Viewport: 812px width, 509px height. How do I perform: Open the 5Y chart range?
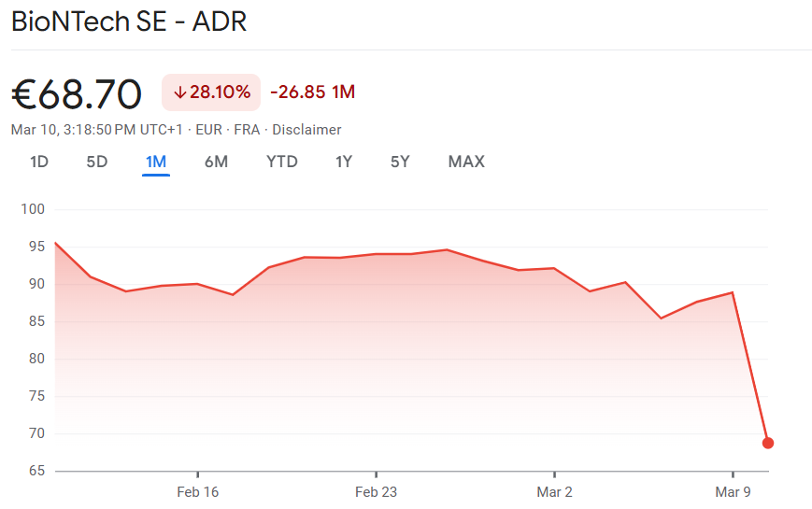pos(400,162)
